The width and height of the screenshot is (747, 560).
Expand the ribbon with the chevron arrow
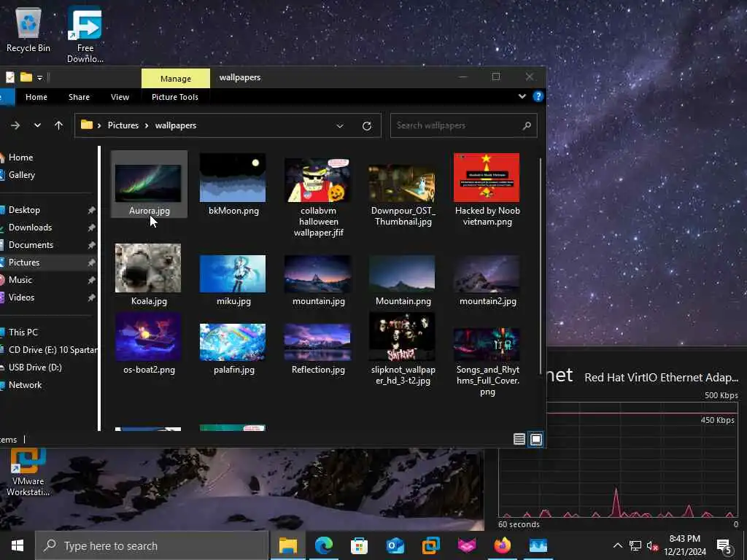(x=522, y=96)
